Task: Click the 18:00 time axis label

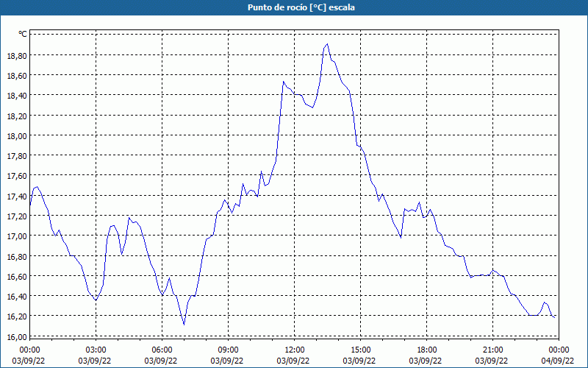Action: coord(427,350)
